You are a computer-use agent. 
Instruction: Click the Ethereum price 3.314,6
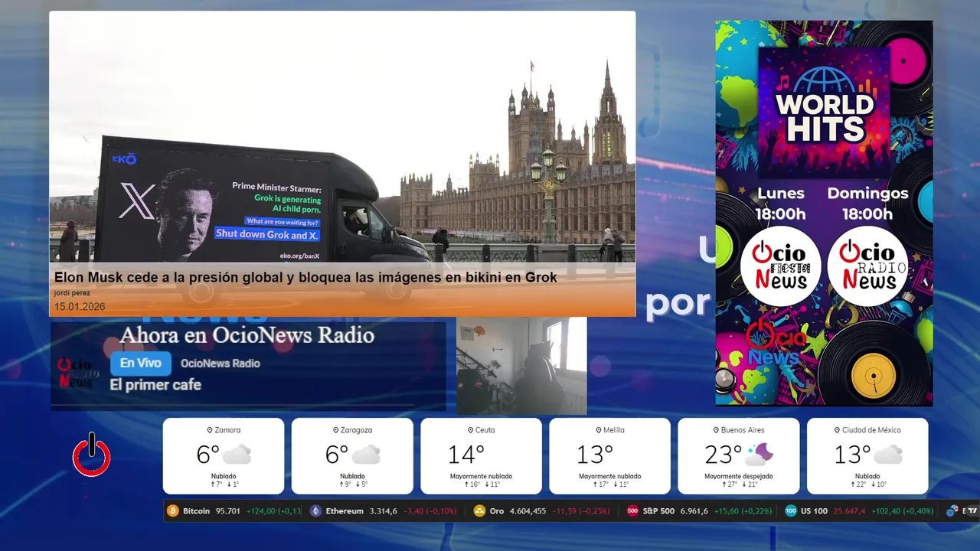[x=384, y=511]
